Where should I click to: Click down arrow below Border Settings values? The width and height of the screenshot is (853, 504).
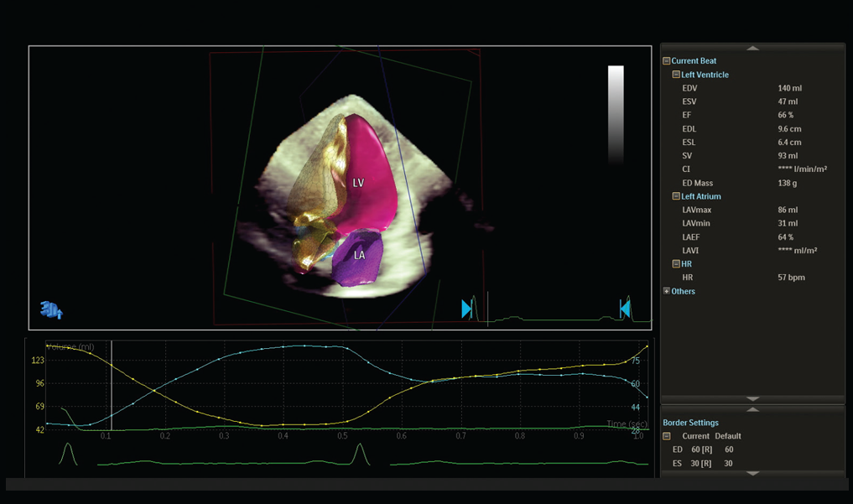point(752,473)
